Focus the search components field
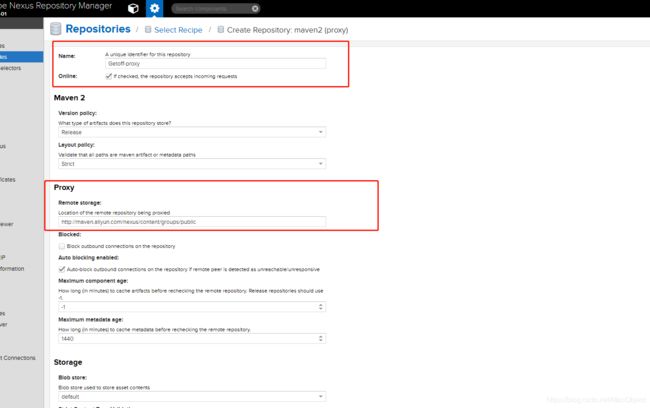The width and height of the screenshot is (650, 408). point(211,8)
